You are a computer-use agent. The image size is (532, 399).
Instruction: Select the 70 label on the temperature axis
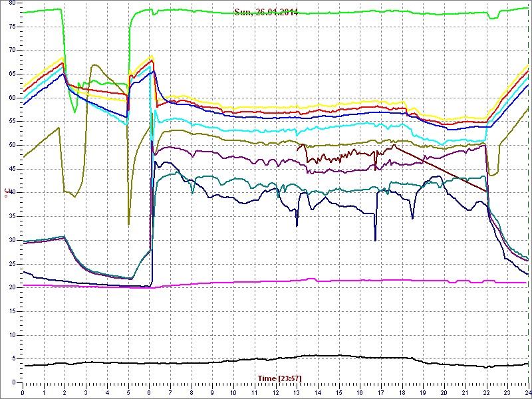click(x=12, y=51)
